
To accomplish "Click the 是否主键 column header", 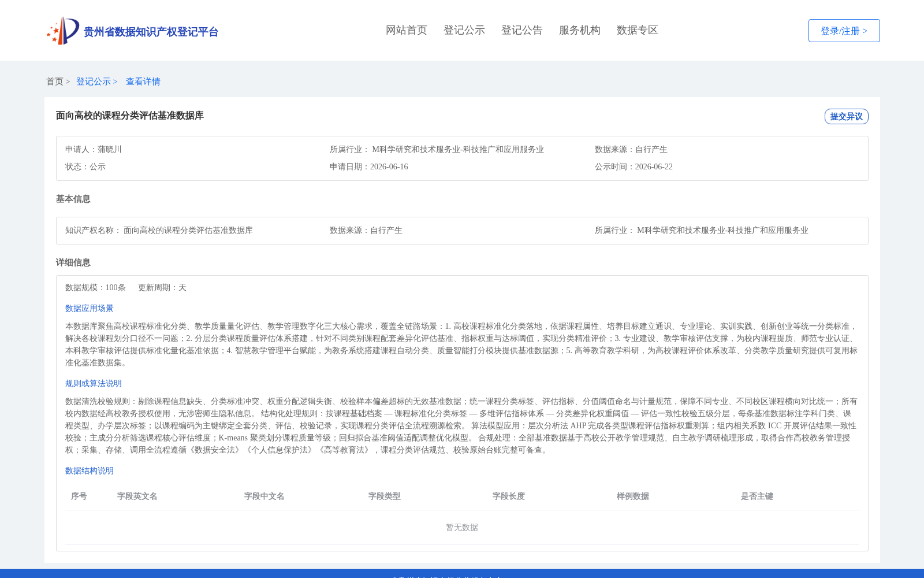I will [x=757, y=496].
